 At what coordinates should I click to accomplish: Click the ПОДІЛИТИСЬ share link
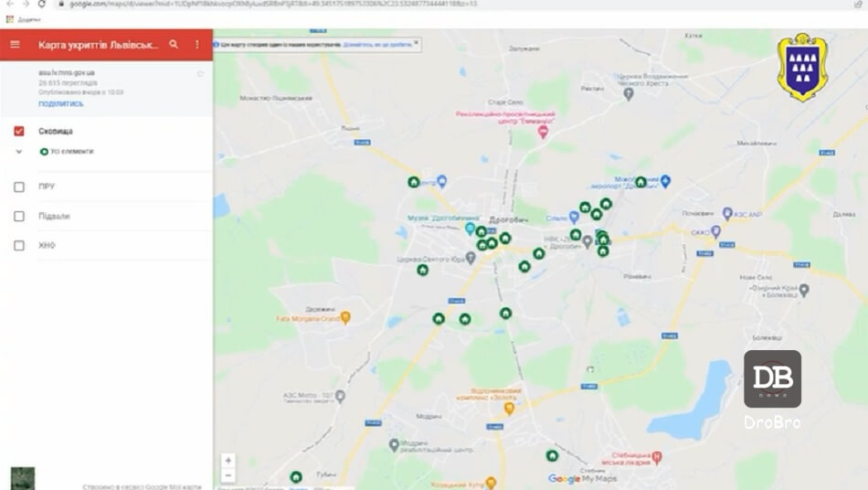(61, 103)
